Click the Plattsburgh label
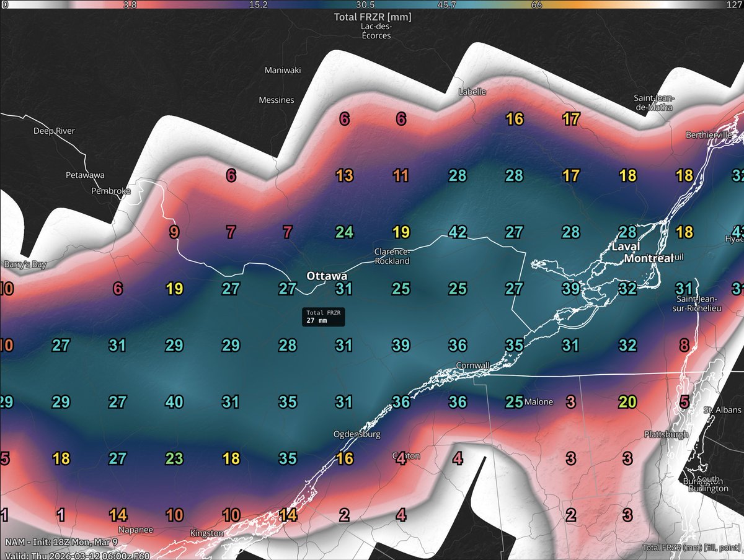744x560 pixels. tap(666, 434)
